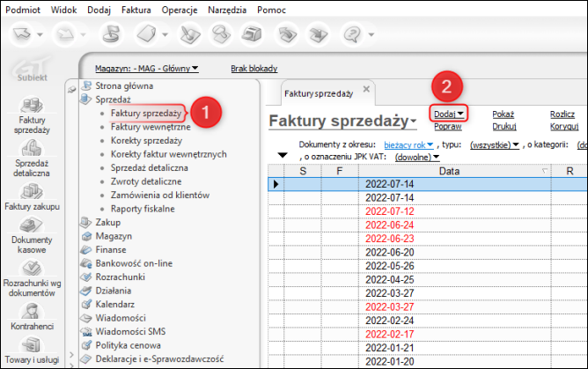This screenshot has width=588, height=369.
Task: Change the bieżący rok period filter
Action: [408, 145]
